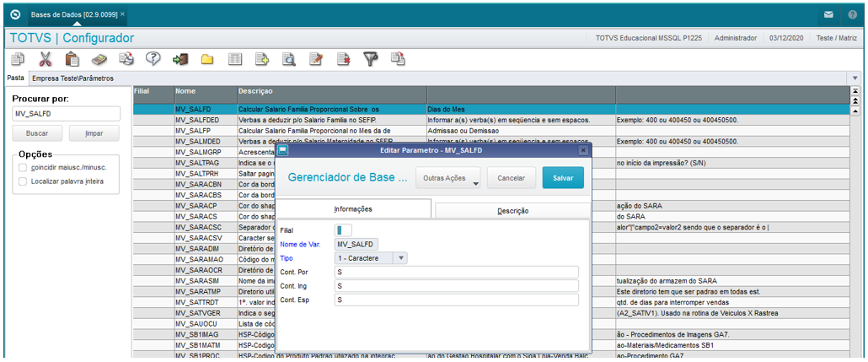Click the help circle icon in title bar
The image size is (868, 362).
853,15
